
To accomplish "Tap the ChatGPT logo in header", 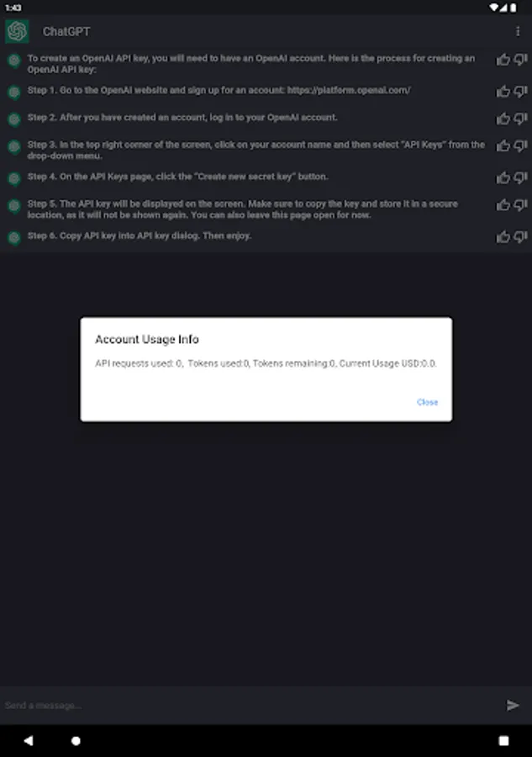I will [17, 31].
